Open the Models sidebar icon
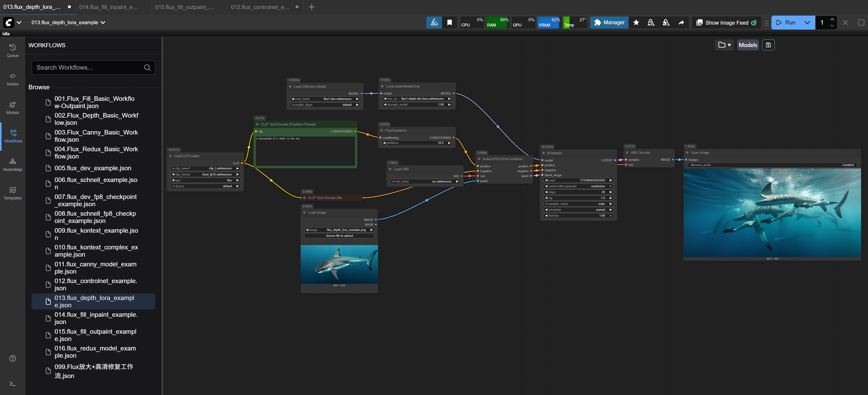Viewport: 868px width, 395px height. 12,108
